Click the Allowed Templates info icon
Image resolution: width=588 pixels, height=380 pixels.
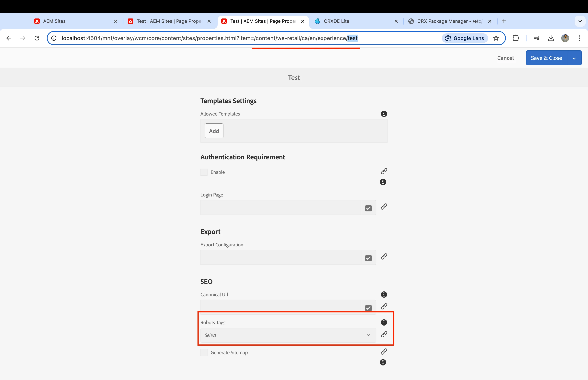384,114
